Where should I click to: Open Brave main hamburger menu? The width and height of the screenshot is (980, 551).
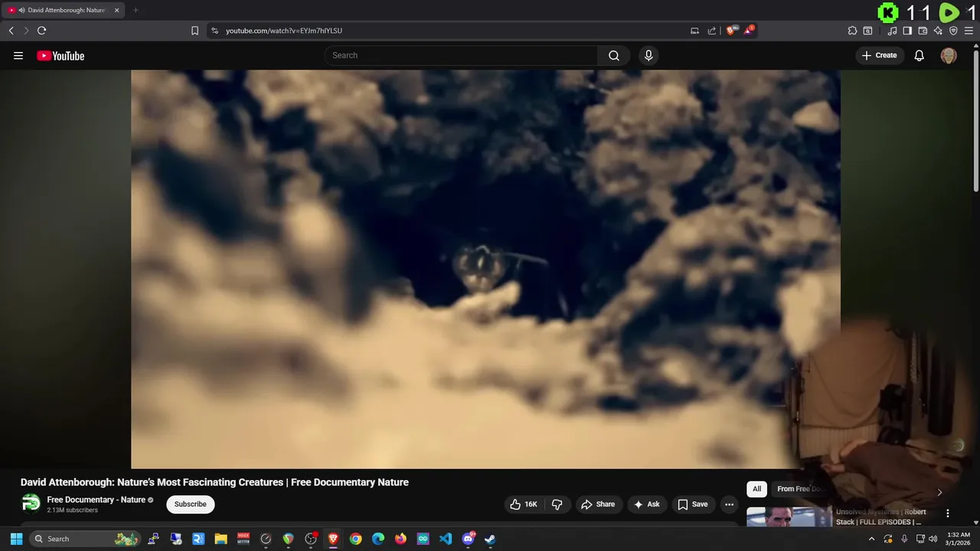click(969, 31)
